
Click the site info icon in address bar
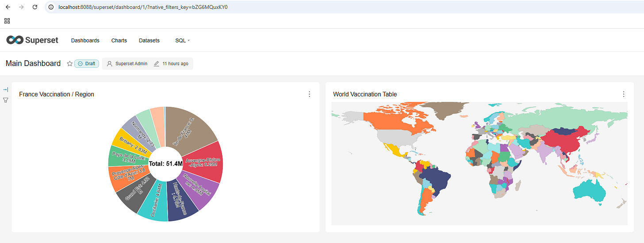pyautogui.click(x=51, y=7)
